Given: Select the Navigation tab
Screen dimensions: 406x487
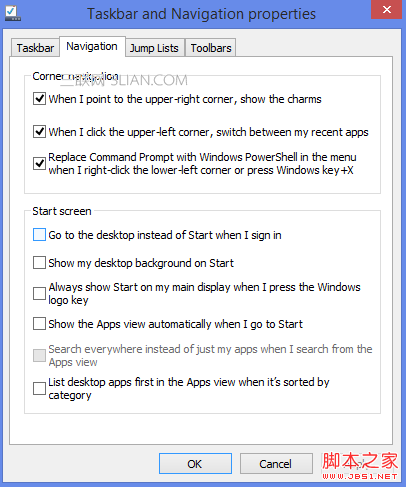Looking at the screenshot, I should [92, 46].
